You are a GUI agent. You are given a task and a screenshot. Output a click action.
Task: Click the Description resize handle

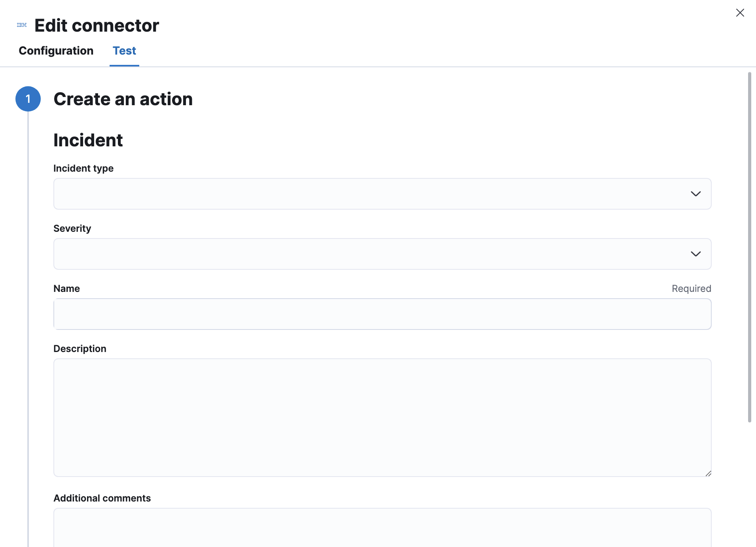point(709,474)
